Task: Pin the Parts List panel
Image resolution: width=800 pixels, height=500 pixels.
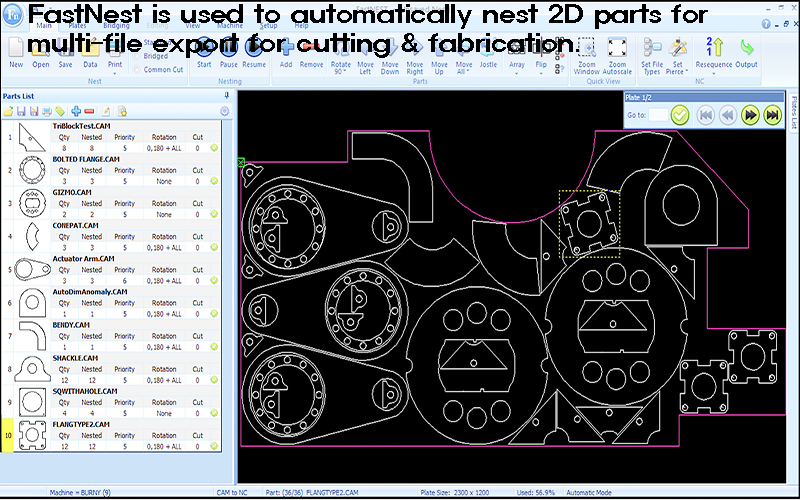Action: (225, 96)
